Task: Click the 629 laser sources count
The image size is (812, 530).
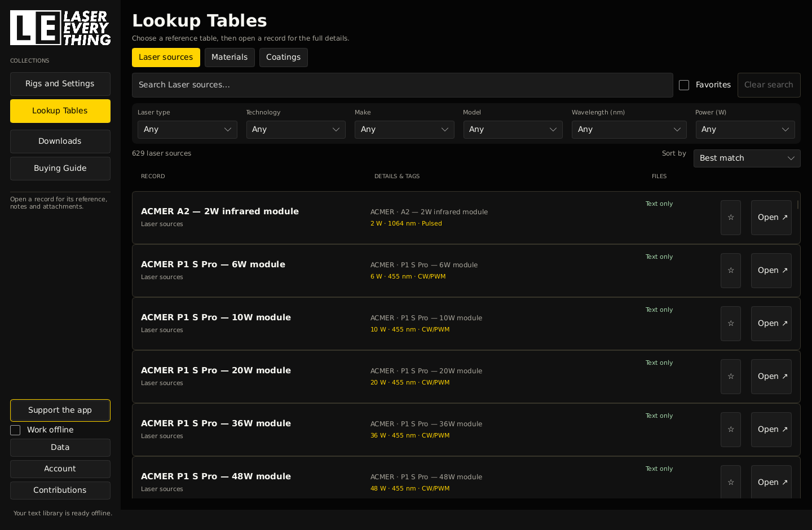Action: (x=162, y=153)
